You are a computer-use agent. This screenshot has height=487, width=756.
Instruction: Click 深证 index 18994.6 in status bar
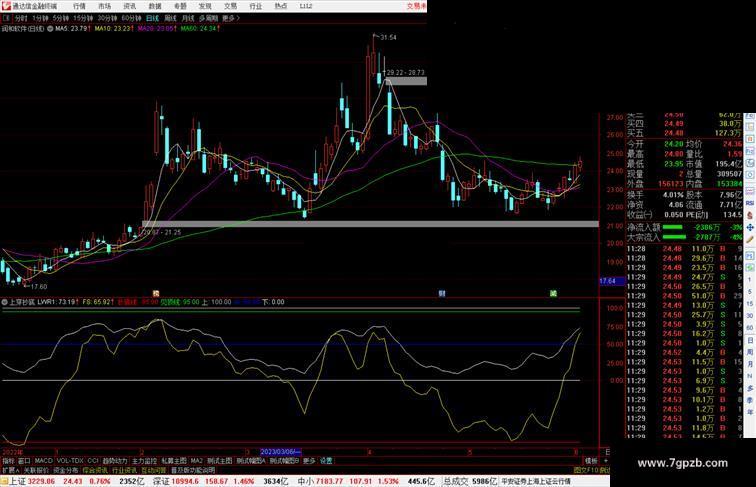pyautogui.click(x=174, y=481)
